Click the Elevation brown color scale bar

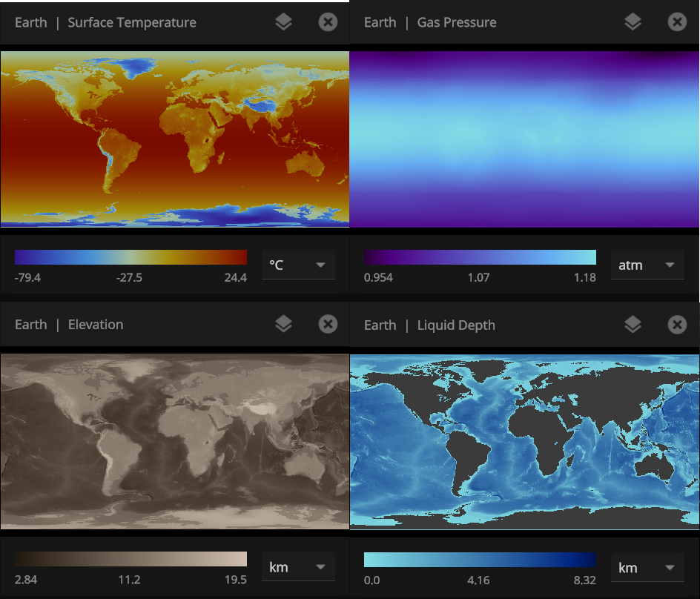coord(131,559)
